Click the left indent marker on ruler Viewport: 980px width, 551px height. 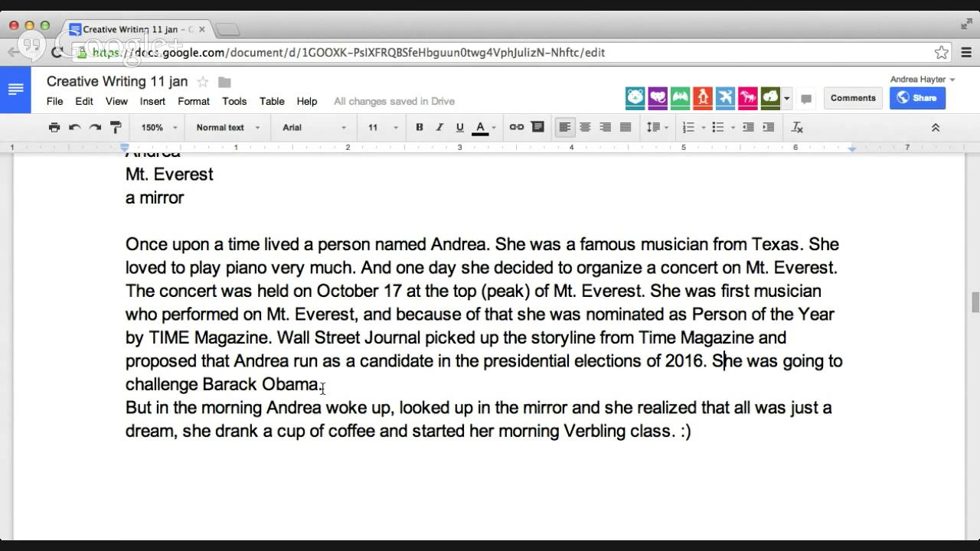pos(125,148)
